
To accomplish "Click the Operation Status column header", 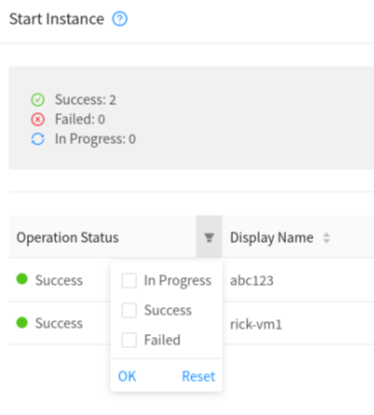I will point(67,238).
